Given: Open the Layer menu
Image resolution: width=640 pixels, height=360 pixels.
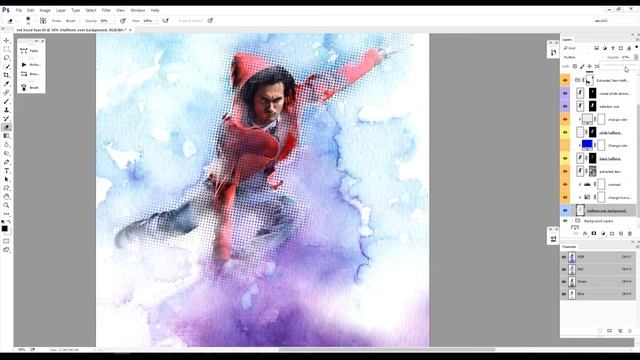Looking at the screenshot, I should 61,10.
